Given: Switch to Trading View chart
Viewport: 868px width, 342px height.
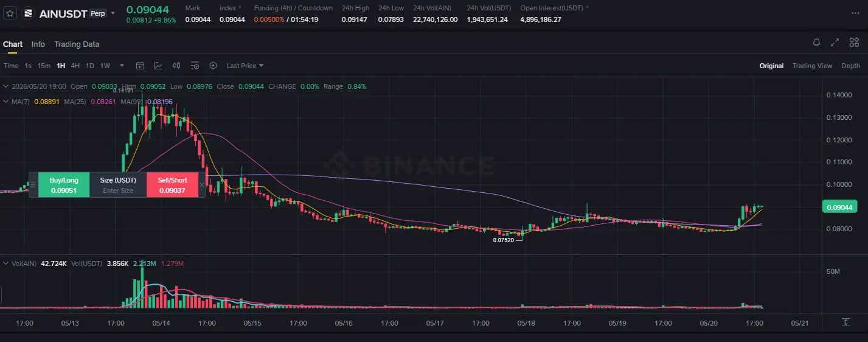Looking at the screenshot, I should click(812, 66).
